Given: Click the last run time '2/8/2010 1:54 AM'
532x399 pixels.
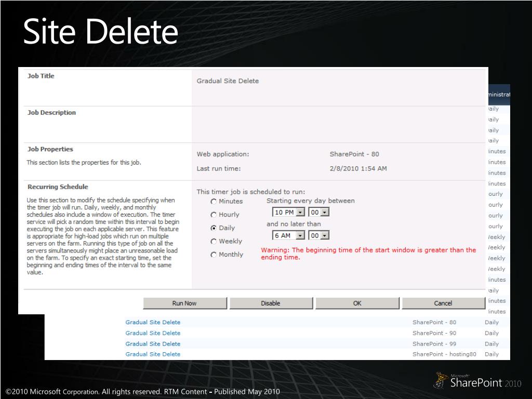Looking at the screenshot, I should [358, 169].
